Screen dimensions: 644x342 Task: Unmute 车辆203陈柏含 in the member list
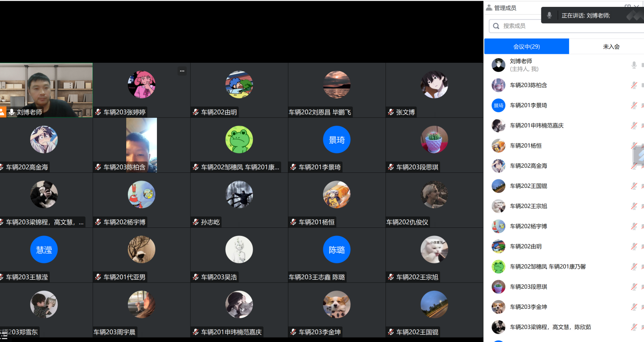point(634,85)
